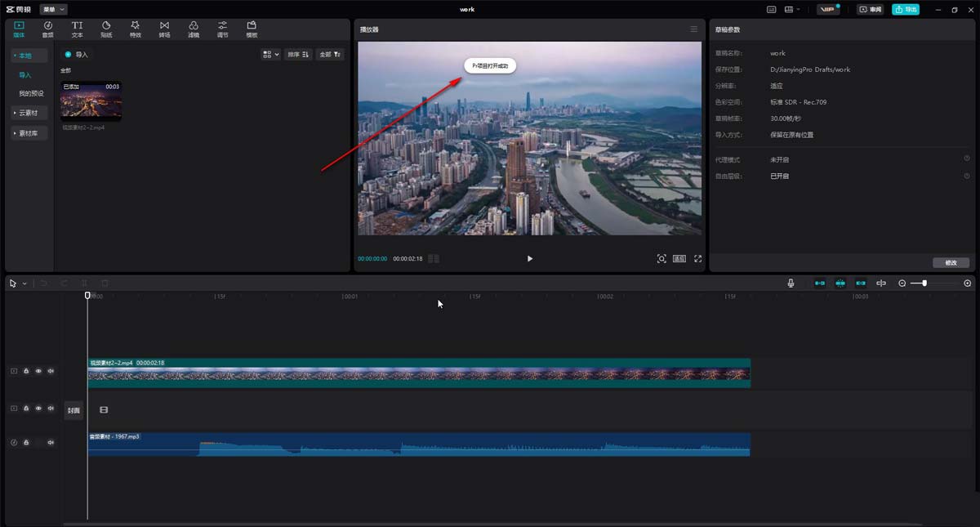Open the player panel hamburger menu
Image resolution: width=980 pixels, height=527 pixels.
694,29
